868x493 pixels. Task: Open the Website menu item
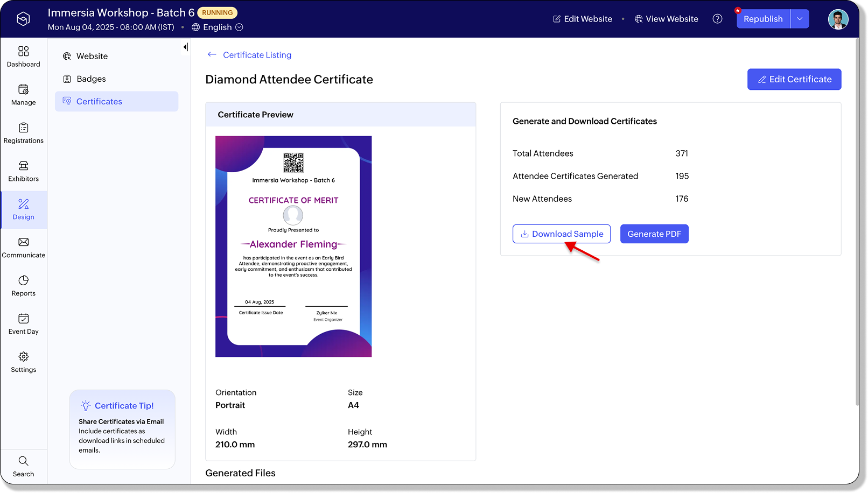tap(116, 56)
